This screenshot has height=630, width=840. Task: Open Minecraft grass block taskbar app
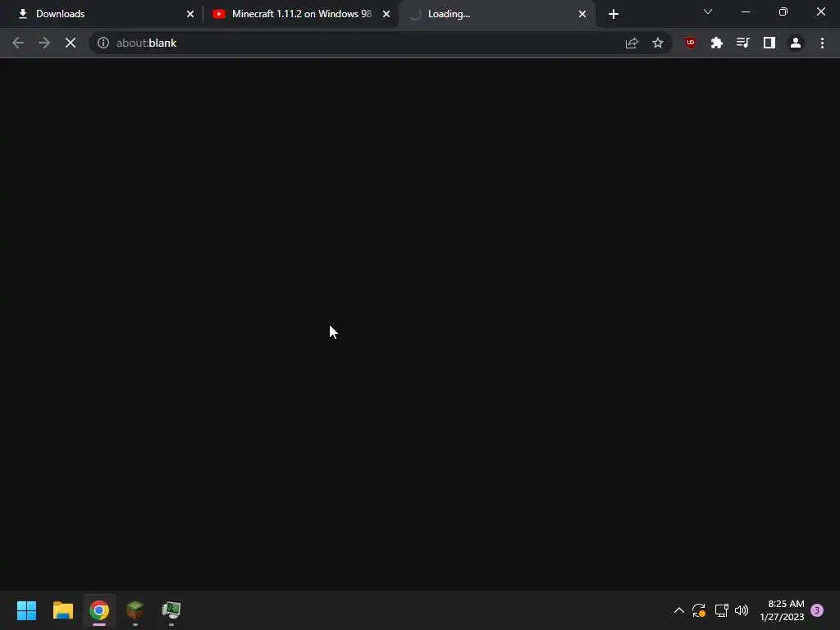click(135, 610)
